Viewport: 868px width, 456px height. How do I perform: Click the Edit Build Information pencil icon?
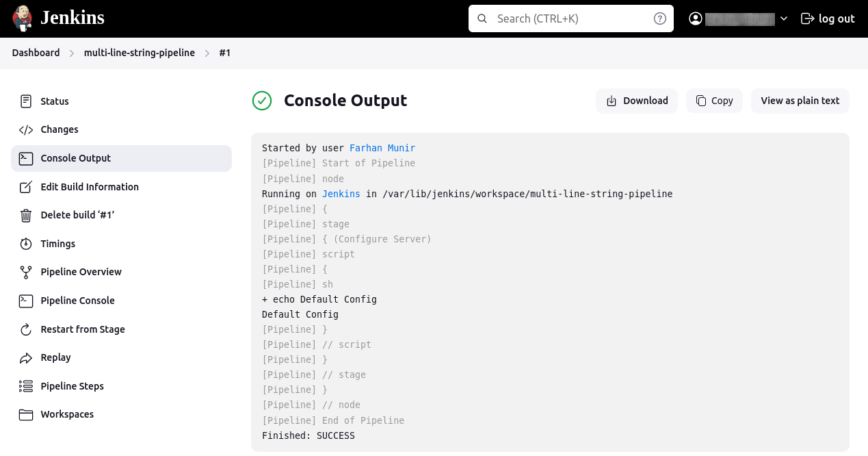pyautogui.click(x=26, y=187)
